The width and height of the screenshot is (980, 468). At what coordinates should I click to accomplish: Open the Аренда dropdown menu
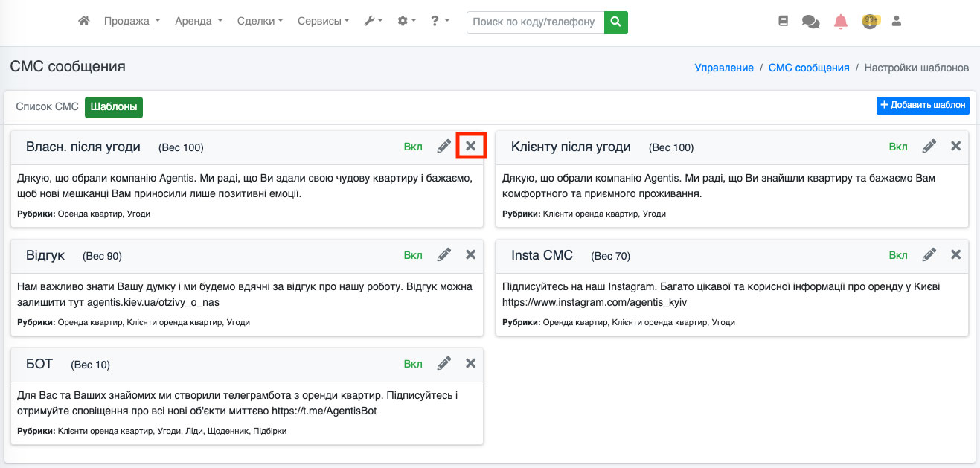(199, 22)
